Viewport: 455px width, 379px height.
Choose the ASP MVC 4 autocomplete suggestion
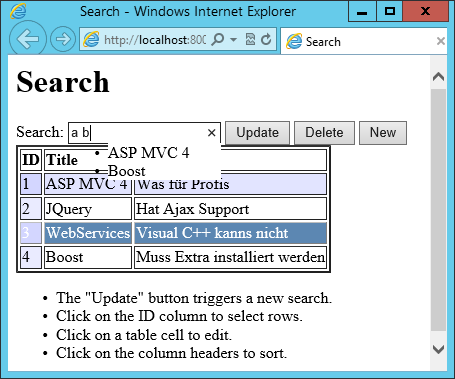pos(148,153)
